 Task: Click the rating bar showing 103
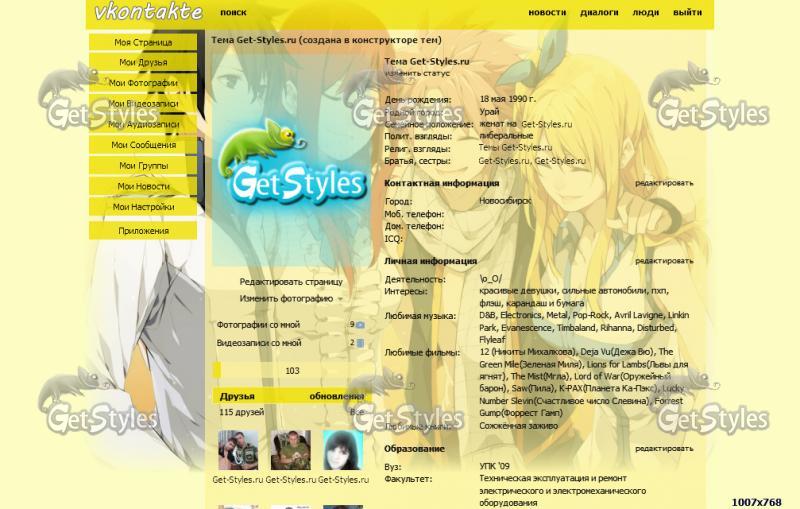292,371
